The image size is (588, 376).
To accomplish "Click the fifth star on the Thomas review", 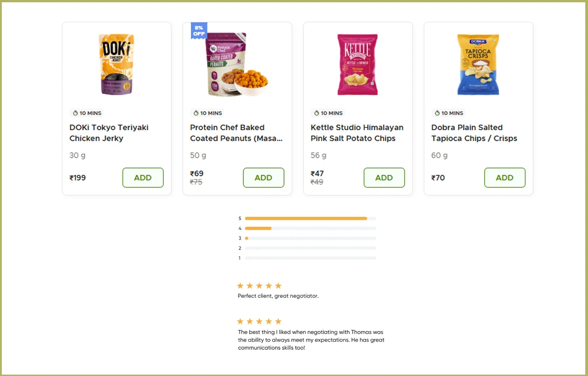I will [278, 321].
